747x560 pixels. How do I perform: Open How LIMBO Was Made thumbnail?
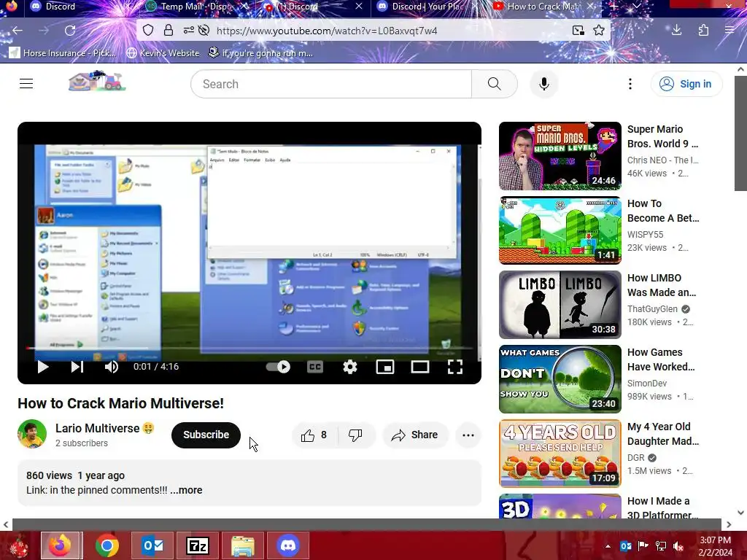click(560, 304)
